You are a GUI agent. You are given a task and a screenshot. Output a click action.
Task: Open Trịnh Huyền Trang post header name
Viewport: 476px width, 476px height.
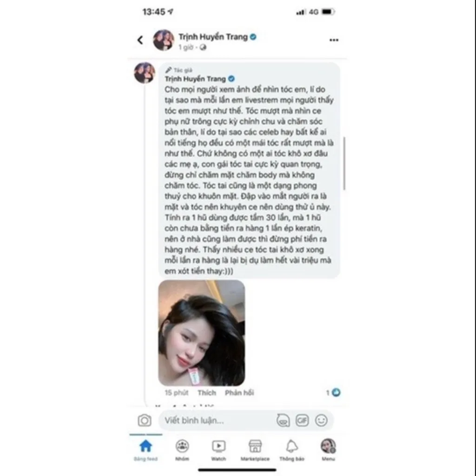213,37
